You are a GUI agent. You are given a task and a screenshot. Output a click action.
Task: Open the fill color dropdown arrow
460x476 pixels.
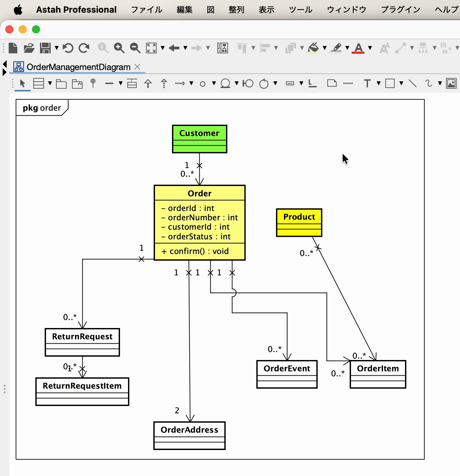point(325,48)
